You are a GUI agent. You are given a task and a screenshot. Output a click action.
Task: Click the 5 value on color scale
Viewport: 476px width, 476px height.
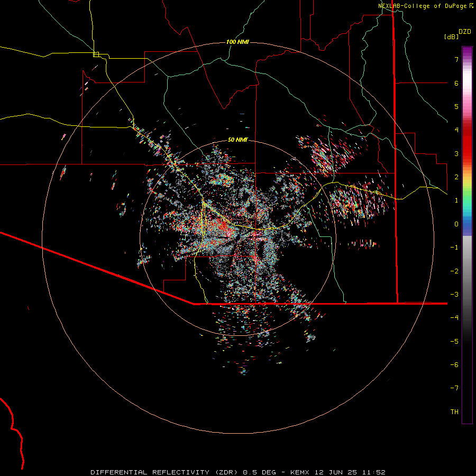[x=456, y=106]
